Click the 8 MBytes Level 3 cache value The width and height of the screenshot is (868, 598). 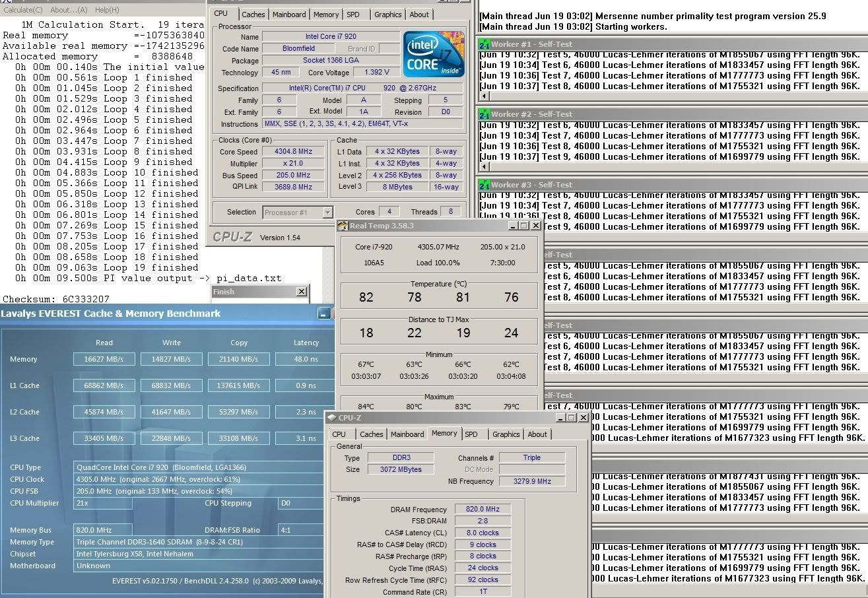click(397, 187)
